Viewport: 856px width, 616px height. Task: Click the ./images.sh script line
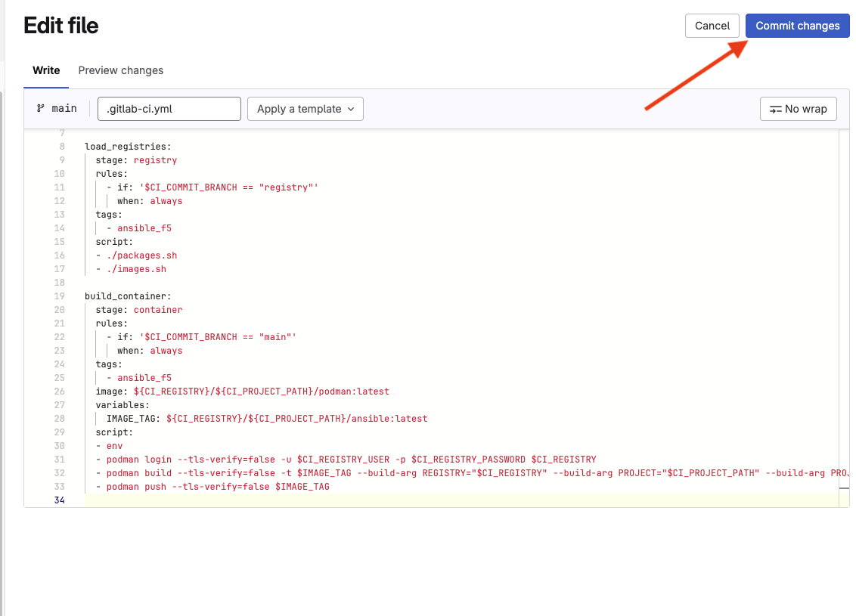click(131, 269)
